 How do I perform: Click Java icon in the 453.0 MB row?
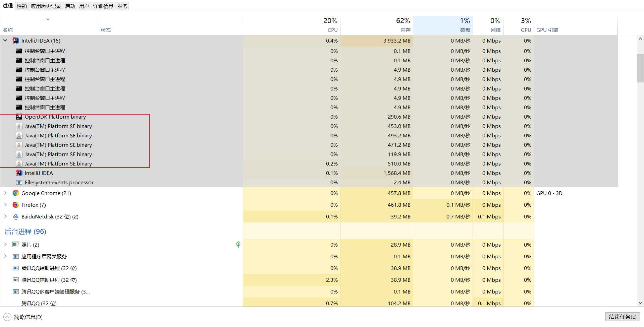(x=19, y=126)
